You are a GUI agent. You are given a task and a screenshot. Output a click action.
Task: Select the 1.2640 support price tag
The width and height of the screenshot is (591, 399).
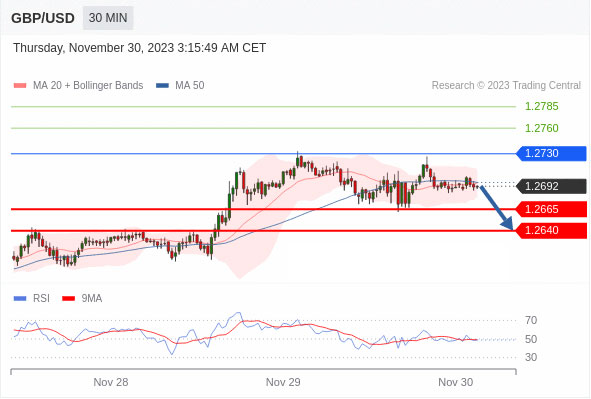coord(551,231)
